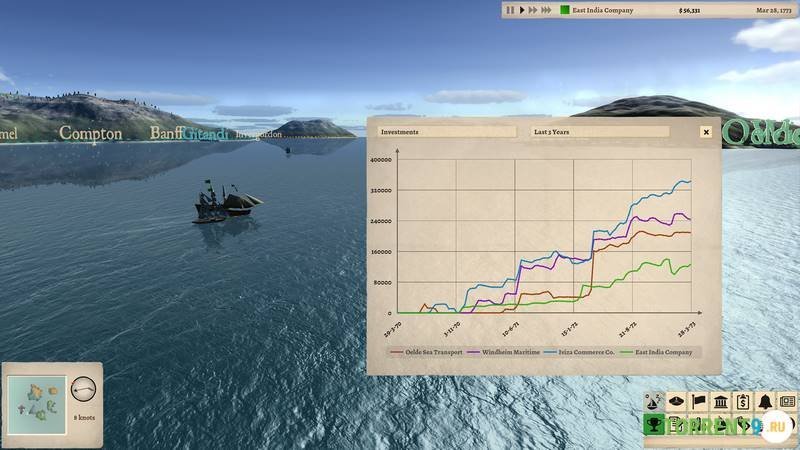Toggle Ibiza Commerce Co. legend entry

click(585, 352)
